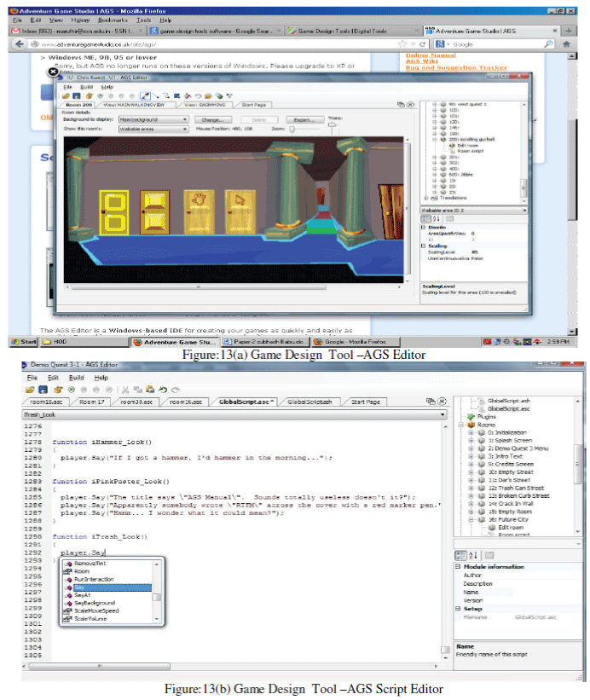Click the categorized sort icon in properties panel
This screenshot has height=700, width=590.
click(x=460, y=556)
